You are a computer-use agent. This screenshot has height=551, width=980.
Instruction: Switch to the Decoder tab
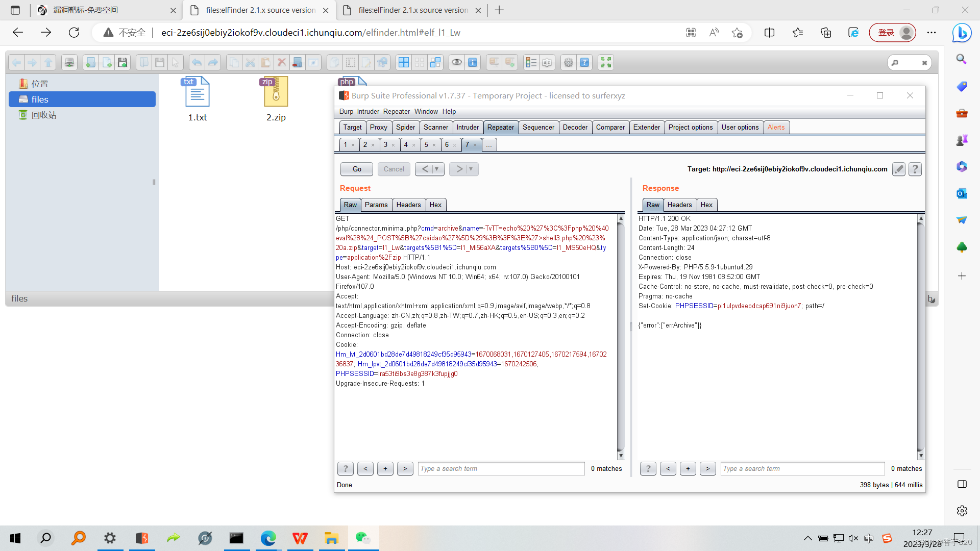575,128
